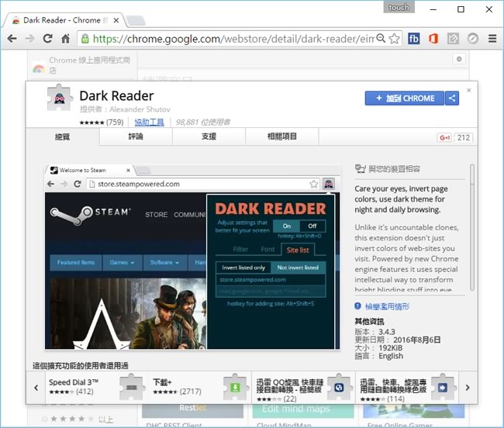Open the 檢舉濫用情形 link
This screenshot has height=428, width=504.
387,306
